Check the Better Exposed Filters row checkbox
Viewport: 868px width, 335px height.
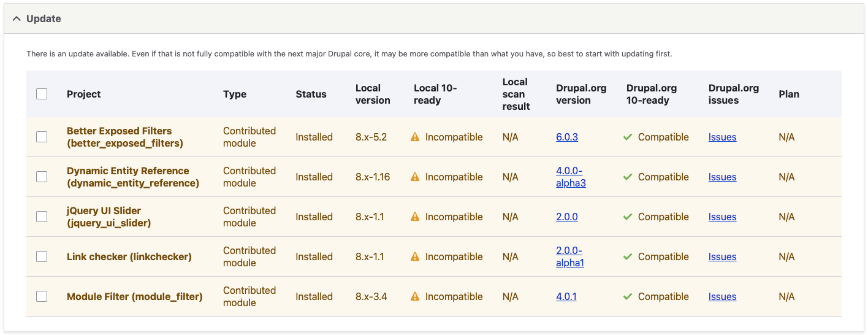click(42, 137)
